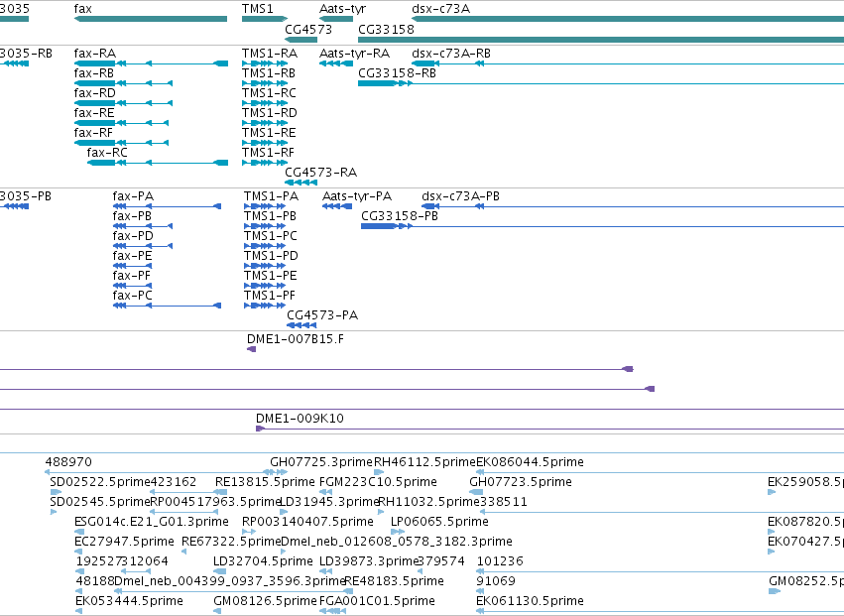
Task: Click EST GH07725.3prime label
Action: pos(321,462)
